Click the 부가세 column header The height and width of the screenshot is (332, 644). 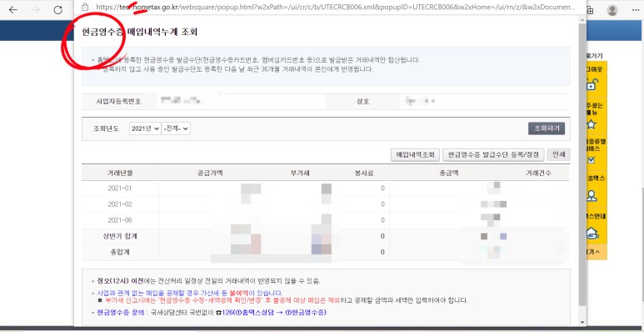tap(299, 174)
